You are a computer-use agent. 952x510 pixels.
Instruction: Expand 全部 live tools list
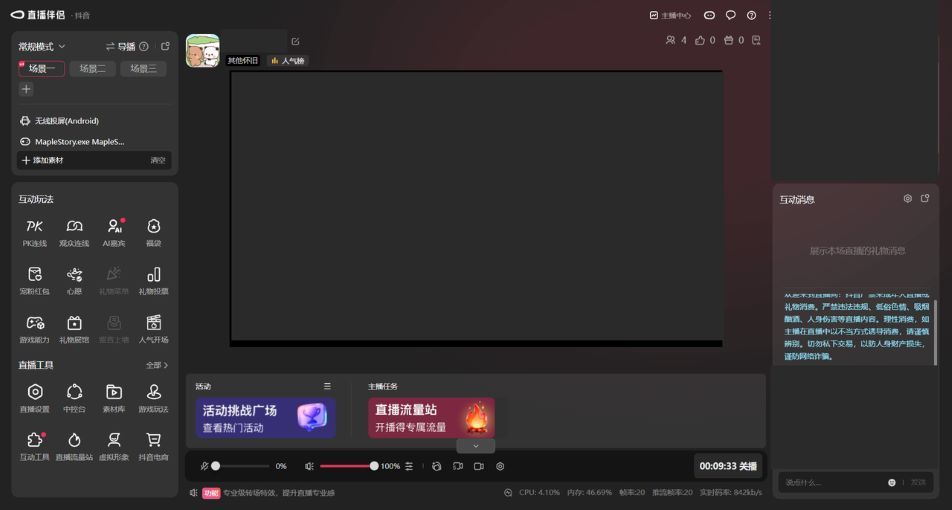click(157, 365)
